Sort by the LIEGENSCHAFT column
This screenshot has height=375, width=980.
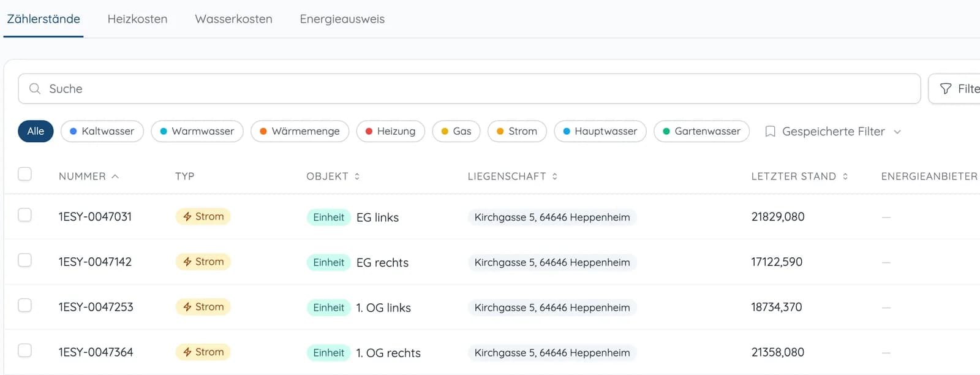coord(513,176)
